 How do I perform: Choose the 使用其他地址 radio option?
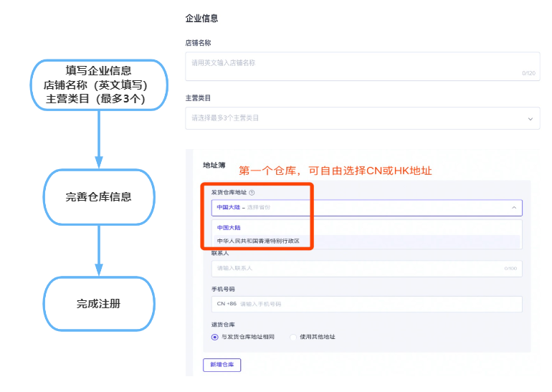tap(293, 337)
